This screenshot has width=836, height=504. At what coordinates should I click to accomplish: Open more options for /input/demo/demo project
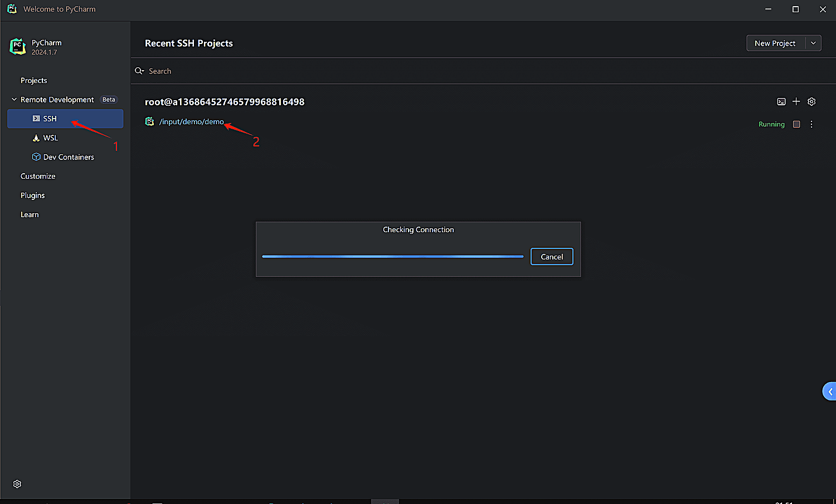[x=811, y=124]
